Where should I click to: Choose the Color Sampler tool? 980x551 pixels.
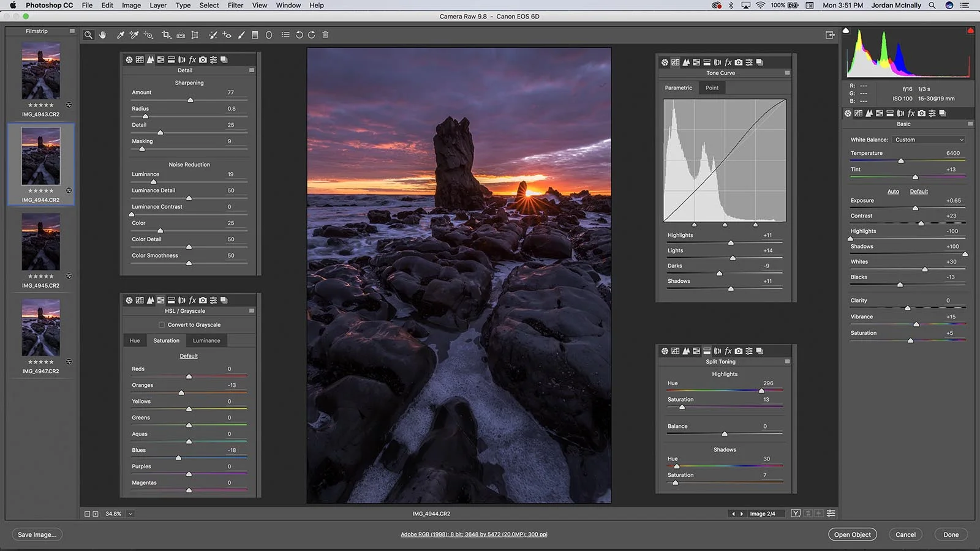pos(134,35)
